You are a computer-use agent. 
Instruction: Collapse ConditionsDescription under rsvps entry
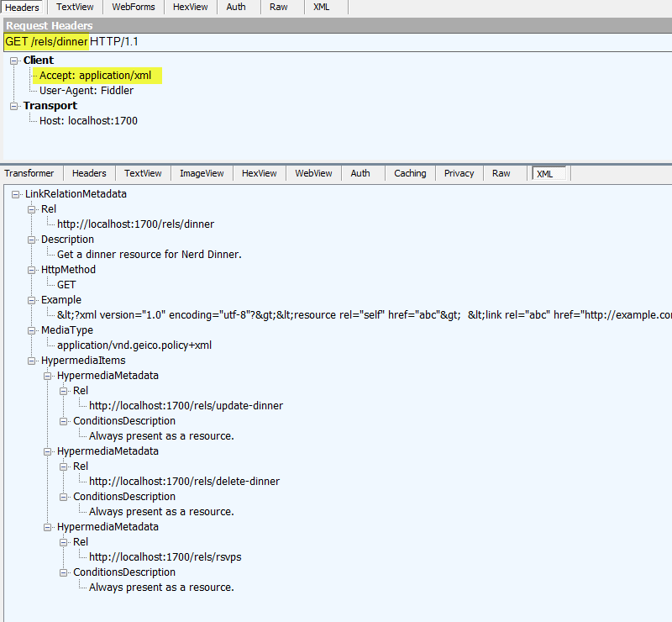click(x=64, y=572)
